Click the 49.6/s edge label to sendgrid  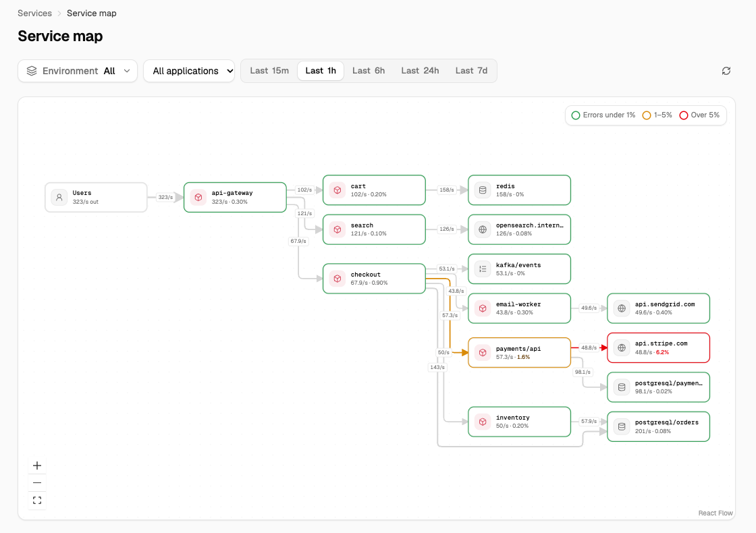pyautogui.click(x=589, y=308)
